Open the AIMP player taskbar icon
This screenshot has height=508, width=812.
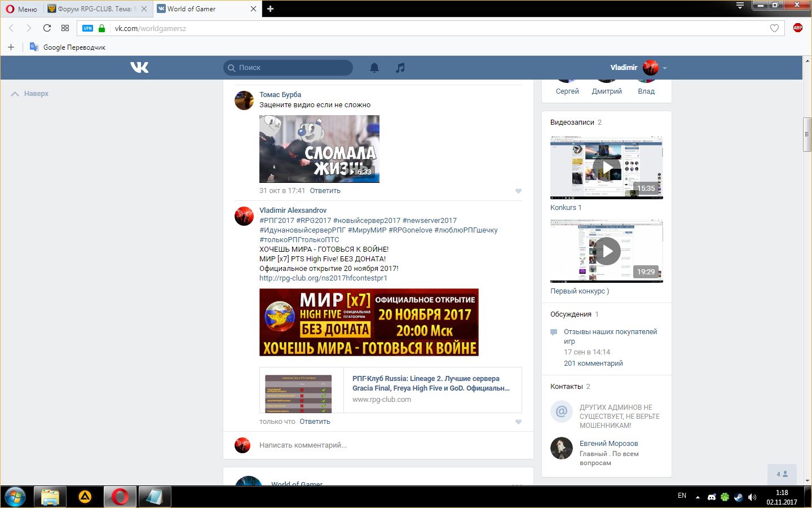coord(85,497)
